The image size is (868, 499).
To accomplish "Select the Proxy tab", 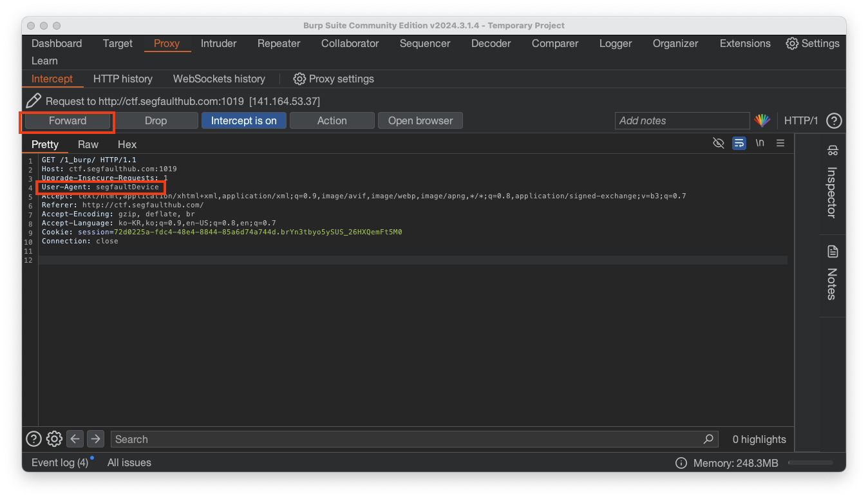I will tap(167, 44).
